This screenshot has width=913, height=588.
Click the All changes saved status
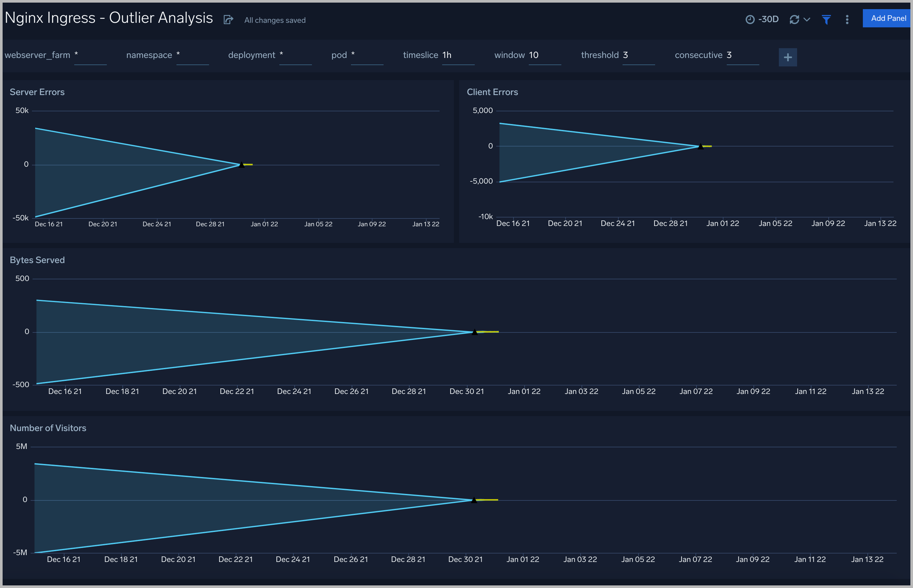point(274,20)
